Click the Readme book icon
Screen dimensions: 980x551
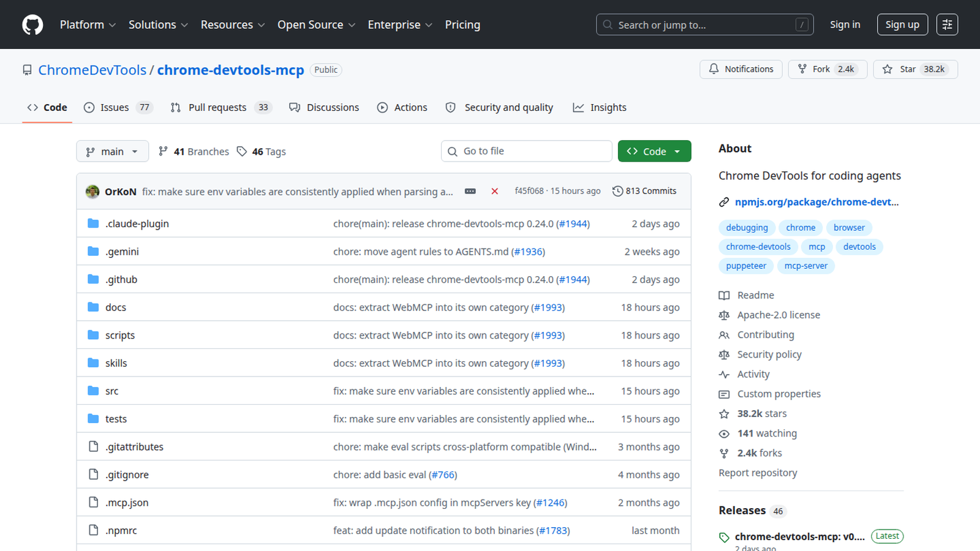point(724,295)
